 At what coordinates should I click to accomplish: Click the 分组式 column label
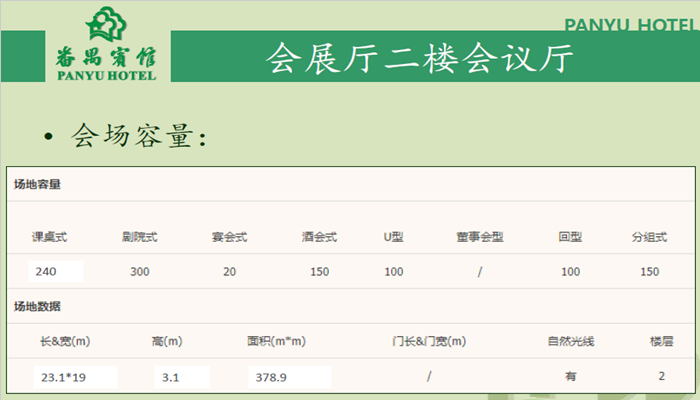point(650,237)
